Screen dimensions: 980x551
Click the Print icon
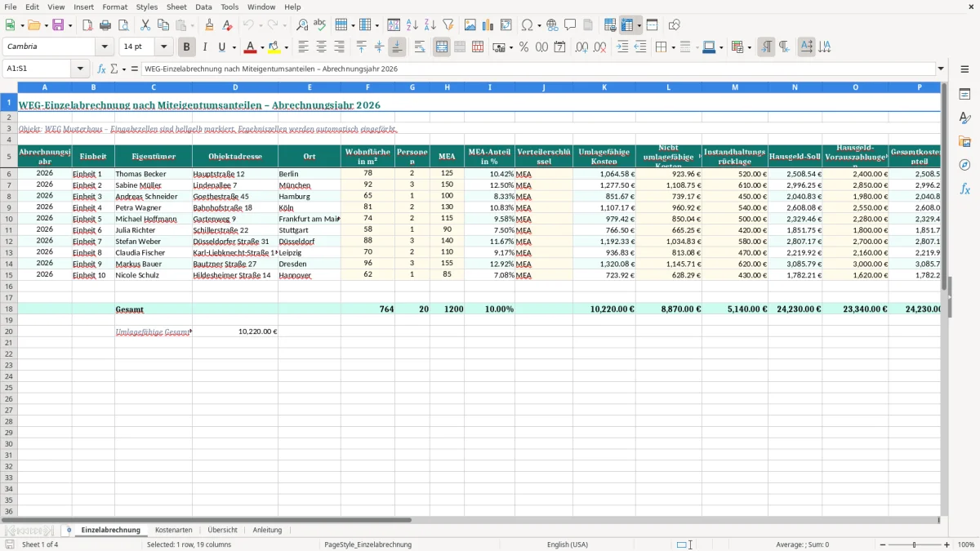(105, 25)
